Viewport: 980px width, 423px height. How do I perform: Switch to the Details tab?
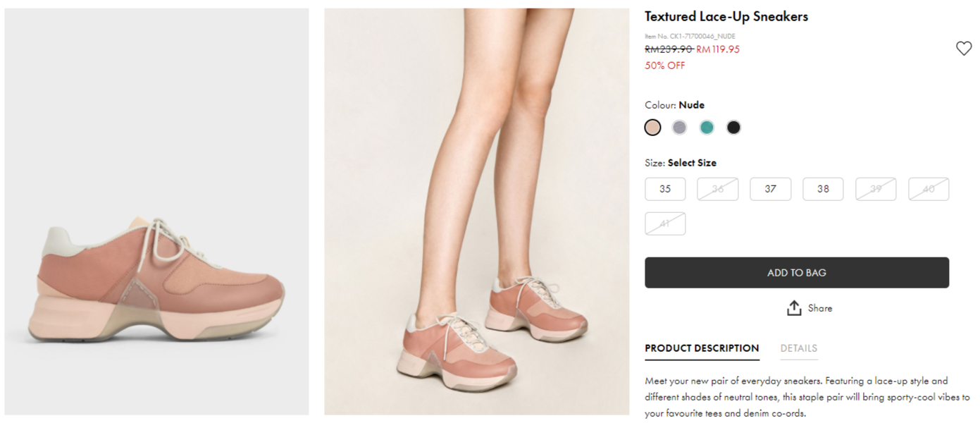[799, 348]
